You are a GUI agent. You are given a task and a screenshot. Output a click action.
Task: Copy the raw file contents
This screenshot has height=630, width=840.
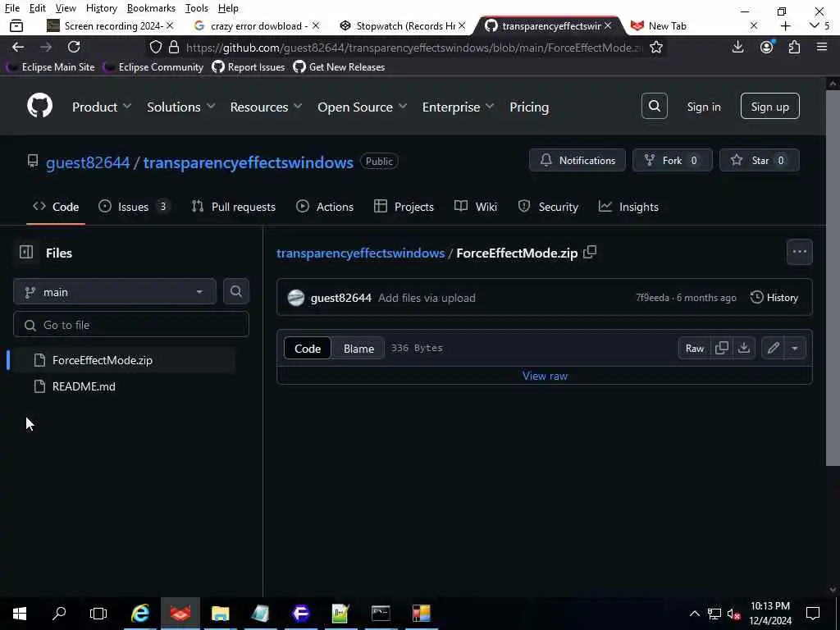[x=722, y=348]
